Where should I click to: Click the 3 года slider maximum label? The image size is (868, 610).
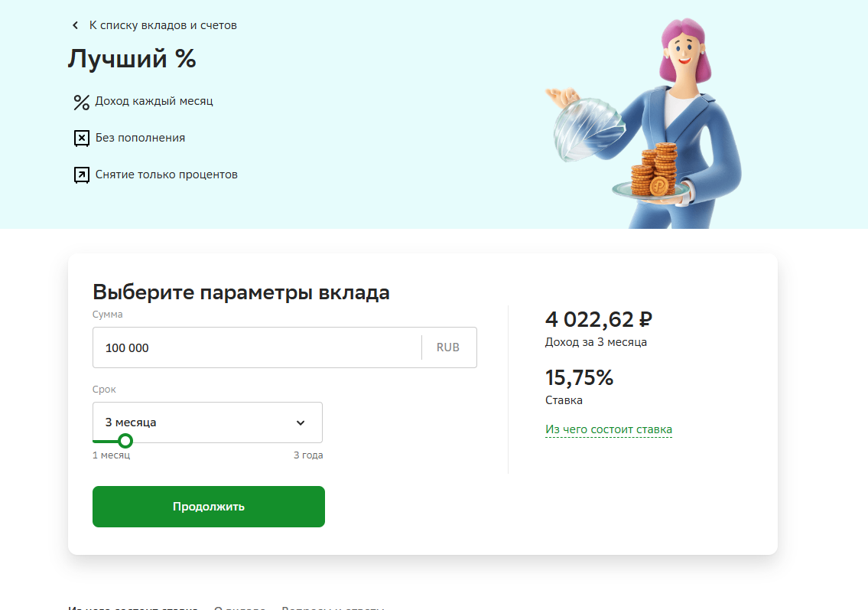(308, 455)
